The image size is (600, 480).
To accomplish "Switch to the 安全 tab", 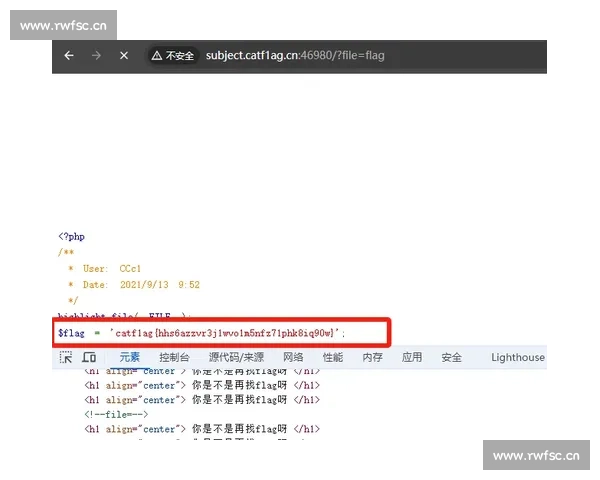I will 451,357.
